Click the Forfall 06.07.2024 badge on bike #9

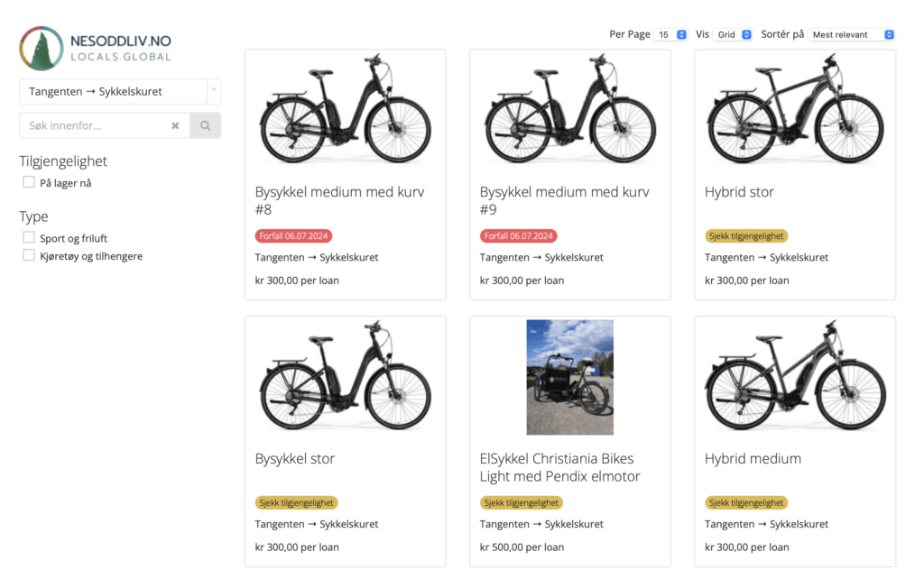[519, 236]
